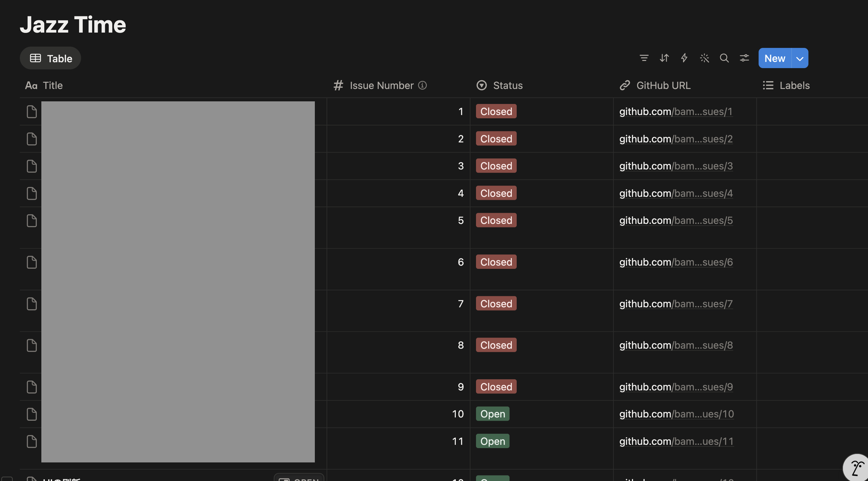This screenshot has width=868, height=481.
Task: Open the page icon for issue 10
Action: (32, 414)
